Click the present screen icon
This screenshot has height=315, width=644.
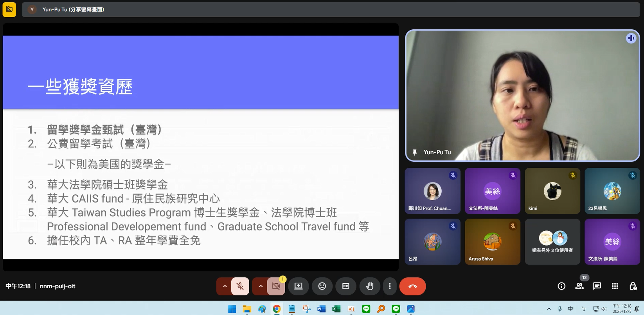click(299, 286)
